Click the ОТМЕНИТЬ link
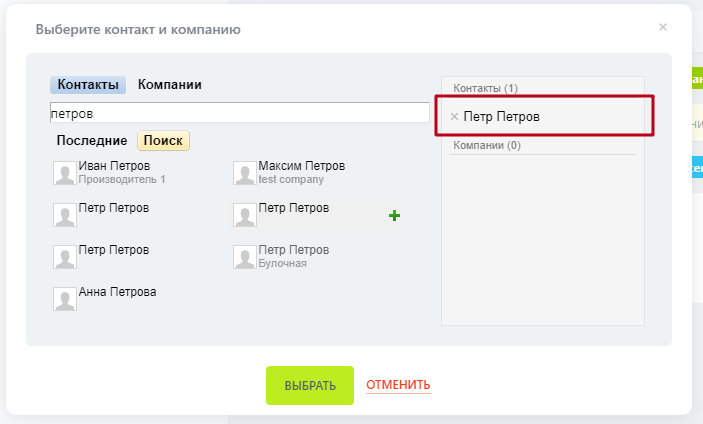 pos(398,385)
